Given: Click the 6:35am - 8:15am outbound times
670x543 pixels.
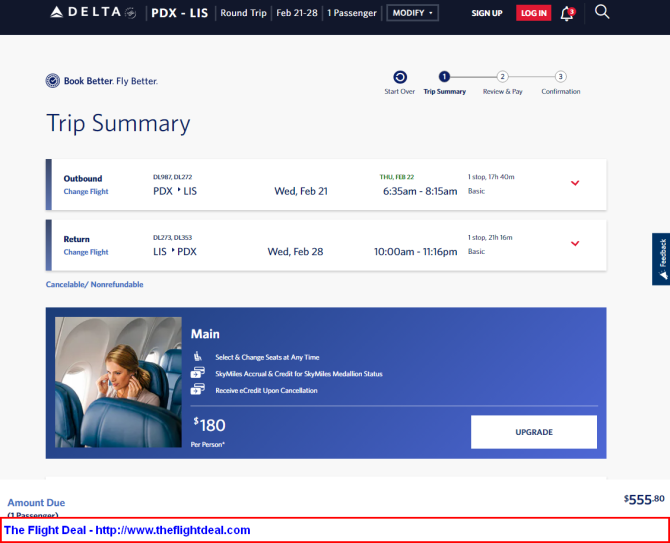Looking at the screenshot, I should (x=420, y=191).
